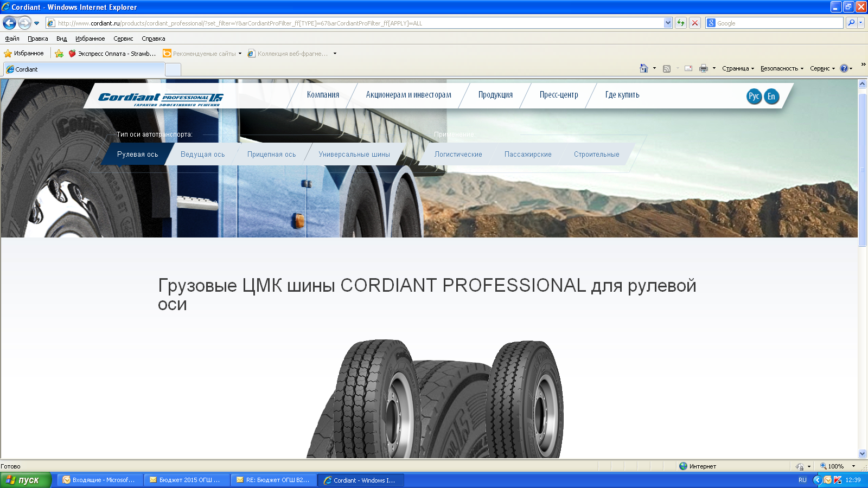Open the Сервис command bar menu

point(822,68)
